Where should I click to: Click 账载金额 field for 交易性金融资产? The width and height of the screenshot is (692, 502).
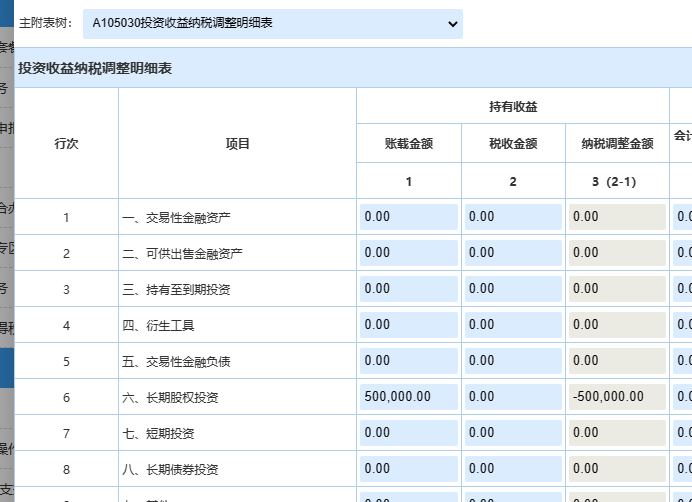click(408, 217)
